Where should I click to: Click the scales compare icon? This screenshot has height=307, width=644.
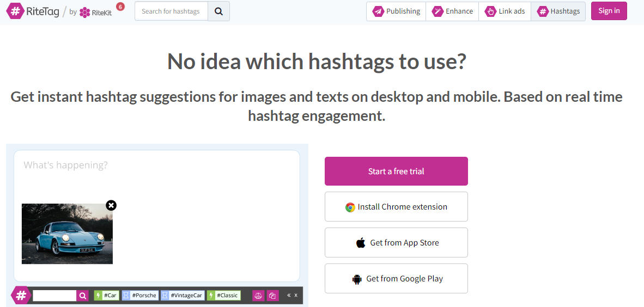[258, 296]
